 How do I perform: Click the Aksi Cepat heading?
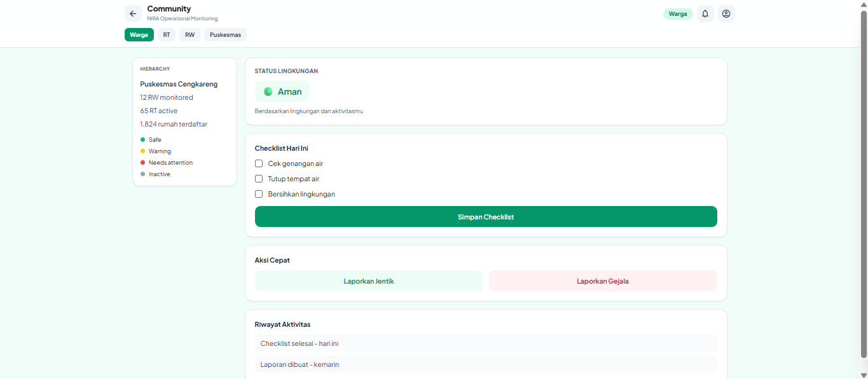[272, 260]
